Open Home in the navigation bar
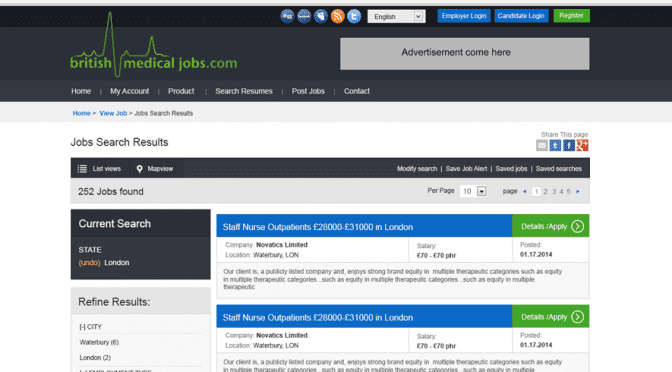 coord(81,91)
